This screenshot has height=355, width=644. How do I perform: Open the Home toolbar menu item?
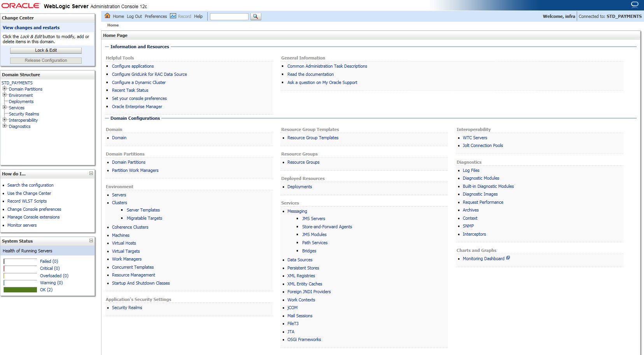(x=118, y=16)
